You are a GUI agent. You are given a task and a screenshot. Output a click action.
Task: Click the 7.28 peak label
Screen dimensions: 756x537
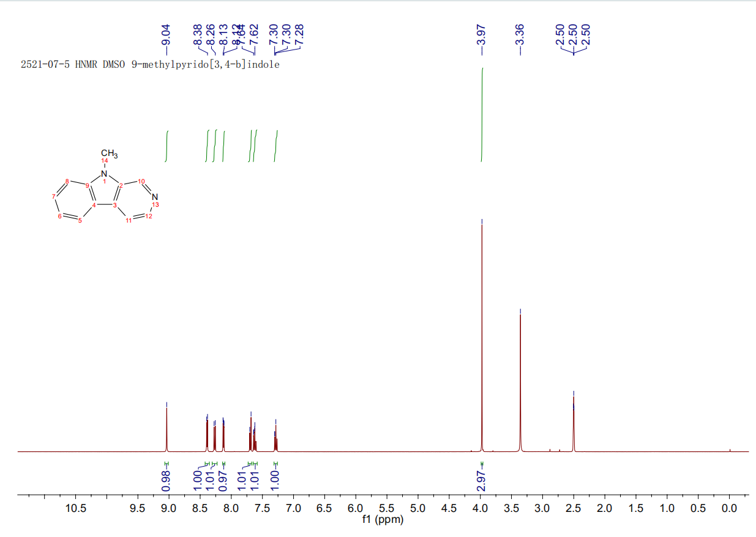300,35
